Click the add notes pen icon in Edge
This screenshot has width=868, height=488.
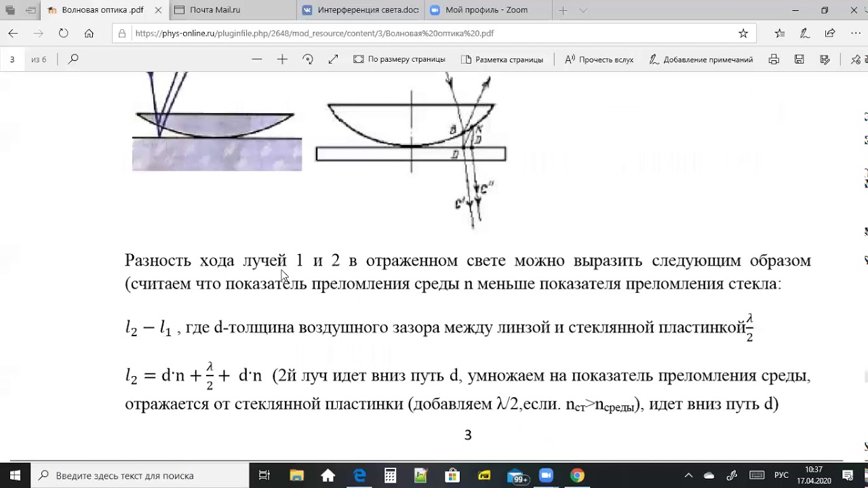click(x=805, y=33)
